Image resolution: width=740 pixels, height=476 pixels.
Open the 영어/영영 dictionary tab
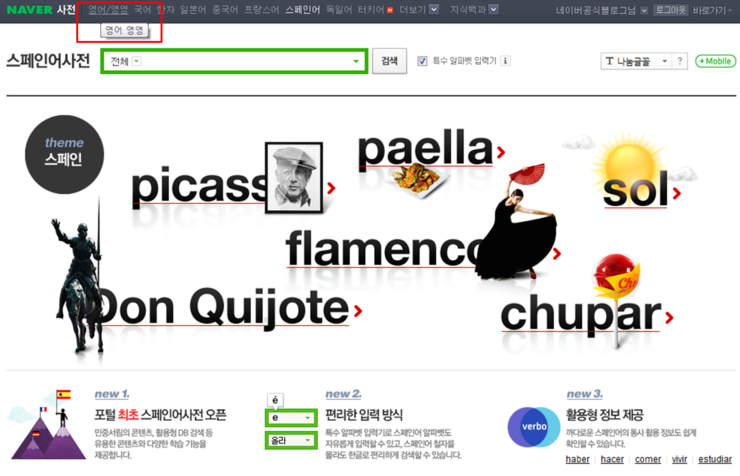point(108,10)
